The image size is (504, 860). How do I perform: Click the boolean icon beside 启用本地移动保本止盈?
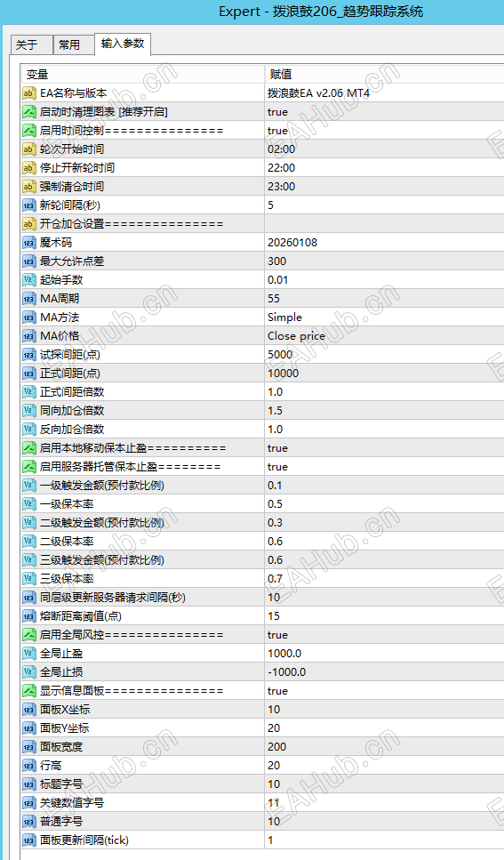(29, 448)
